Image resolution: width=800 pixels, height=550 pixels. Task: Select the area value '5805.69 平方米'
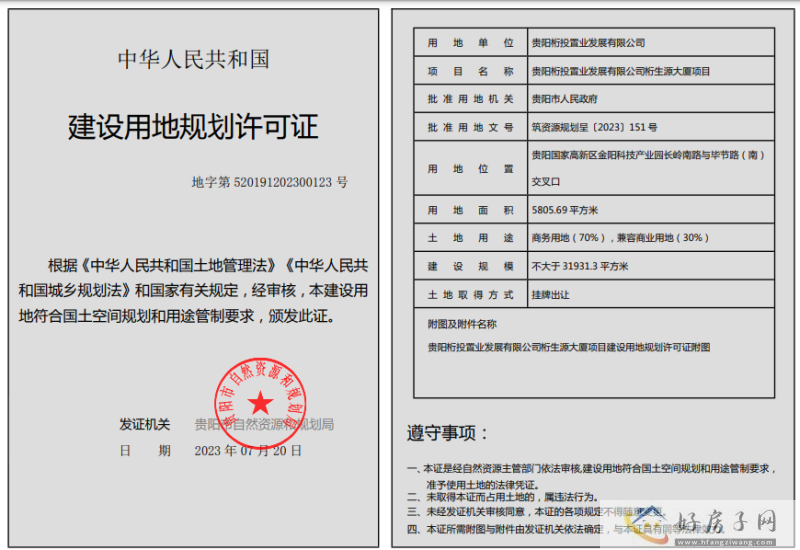click(x=565, y=210)
